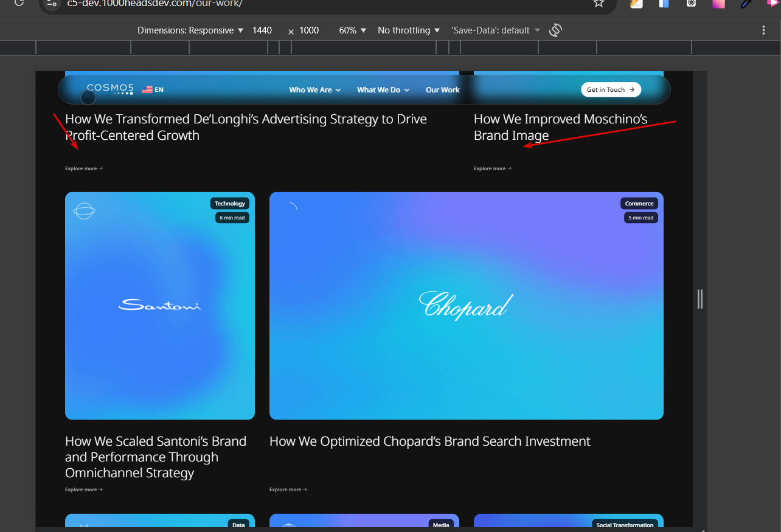Open the No throttling dropdown
This screenshot has height=532, width=781.
pyautogui.click(x=408, y=30)
